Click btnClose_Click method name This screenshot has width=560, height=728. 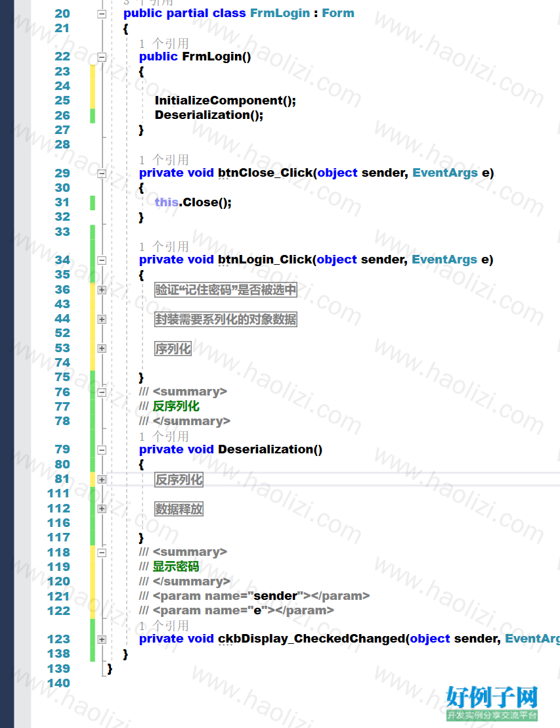click(266, 173)
